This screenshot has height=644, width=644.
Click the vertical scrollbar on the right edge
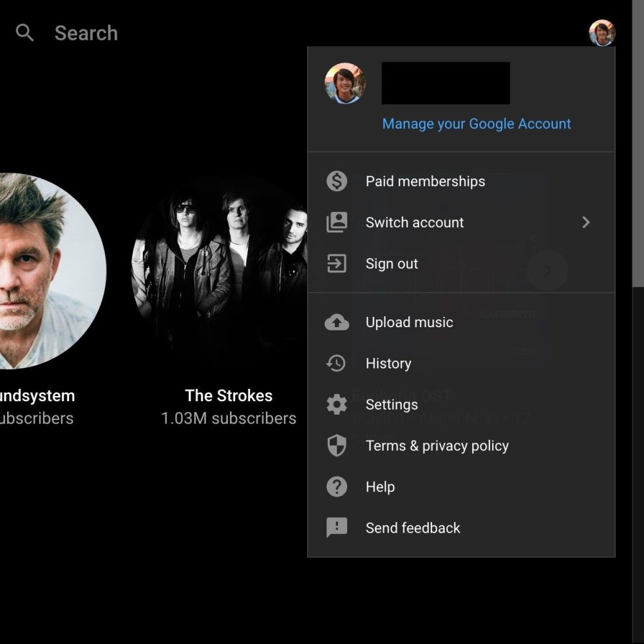pyautogui.click(x=638, y=161)
